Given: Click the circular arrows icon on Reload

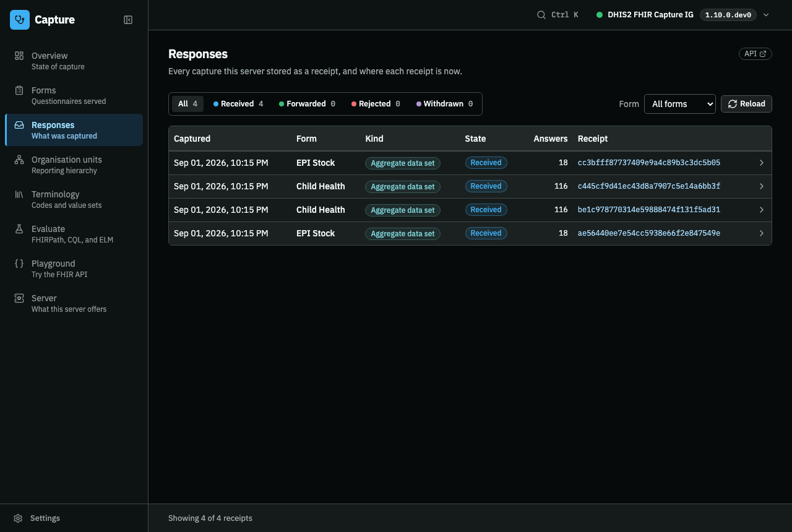Looking at the screenshot, I should [x=733, y=104].
